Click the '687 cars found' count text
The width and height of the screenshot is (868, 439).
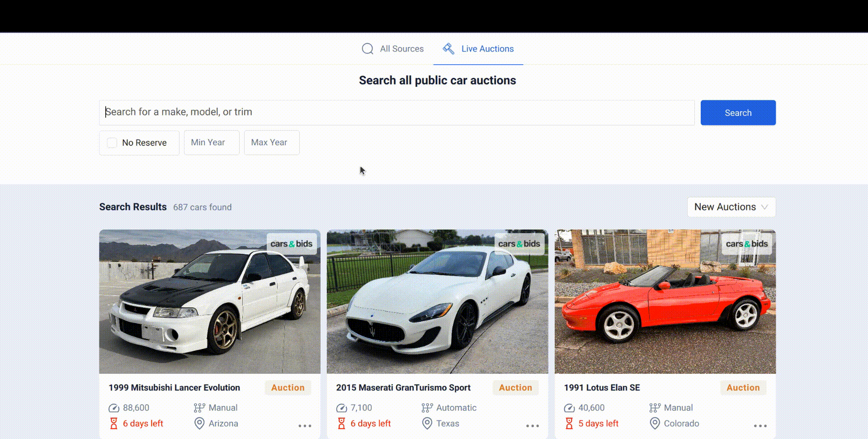click(x=203, y=207)
